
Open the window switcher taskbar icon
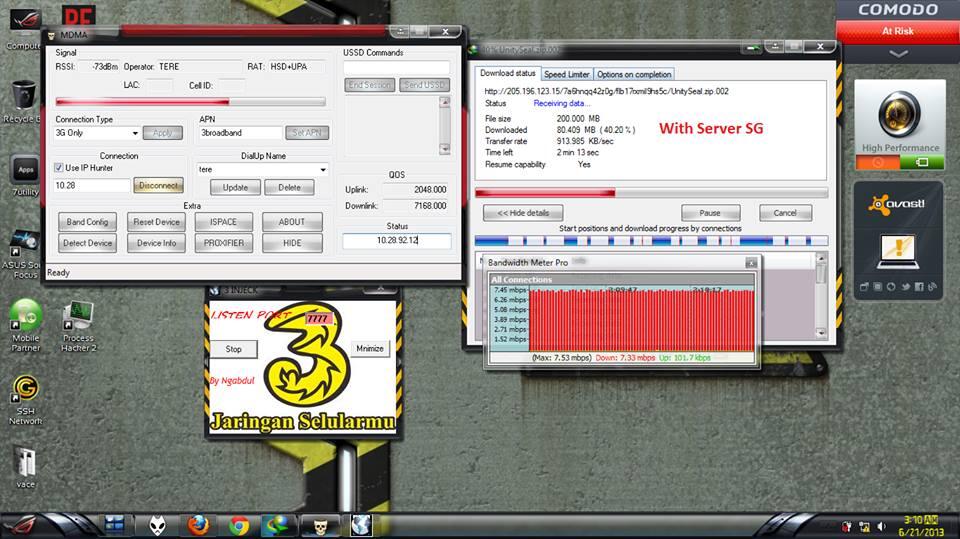tap(114, 524)
